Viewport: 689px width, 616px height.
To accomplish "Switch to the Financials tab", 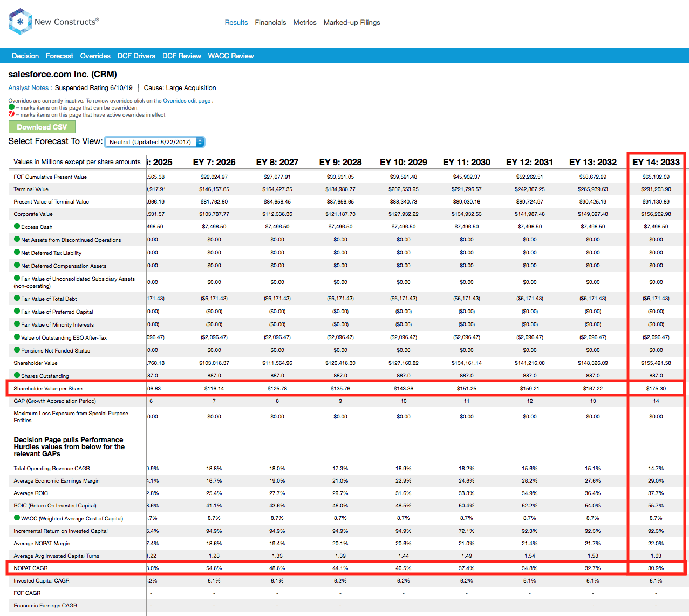I will point(270,23).
